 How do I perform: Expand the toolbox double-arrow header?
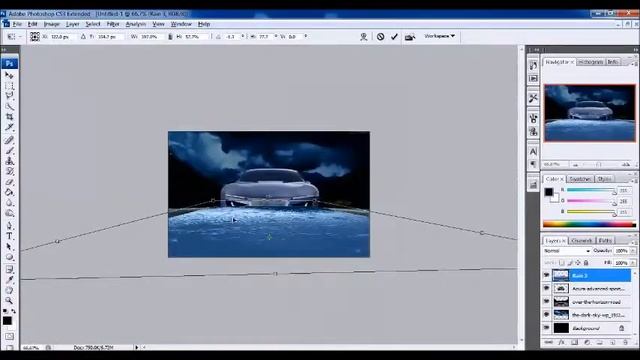pos(4,50)
